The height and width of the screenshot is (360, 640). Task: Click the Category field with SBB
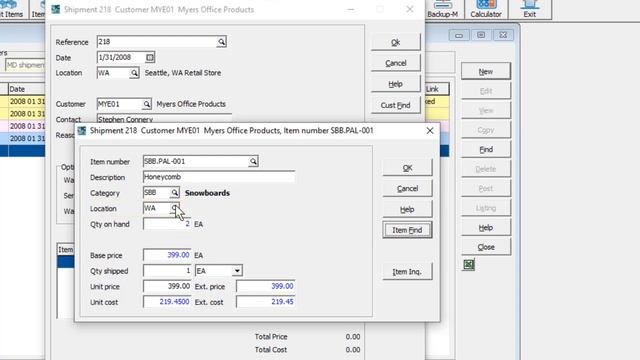156,193
